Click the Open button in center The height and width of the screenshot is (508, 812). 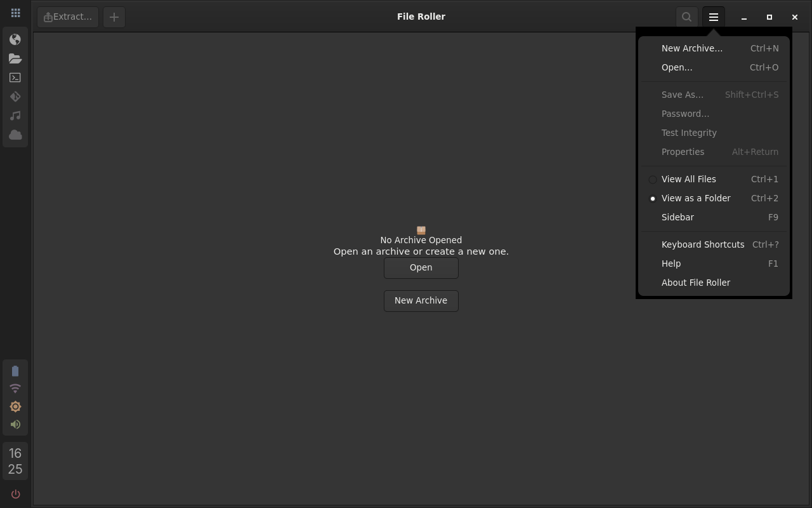421,267
